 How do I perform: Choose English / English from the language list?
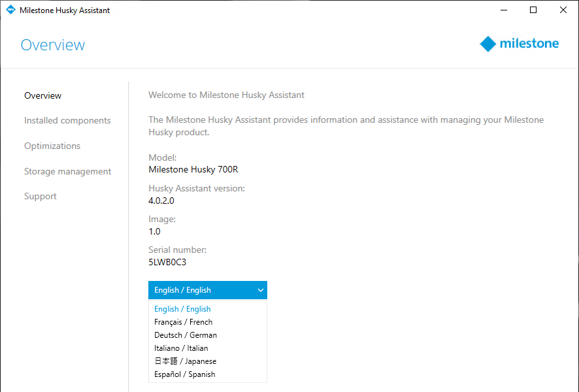pyautogui.click(x=182, y=309)
